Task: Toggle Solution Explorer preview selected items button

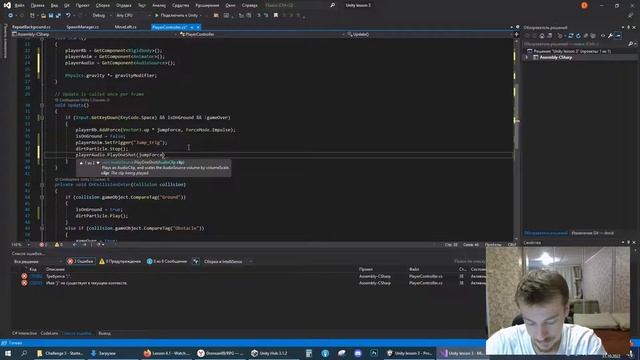Action: pyautogui.click(x=618, y=36)
